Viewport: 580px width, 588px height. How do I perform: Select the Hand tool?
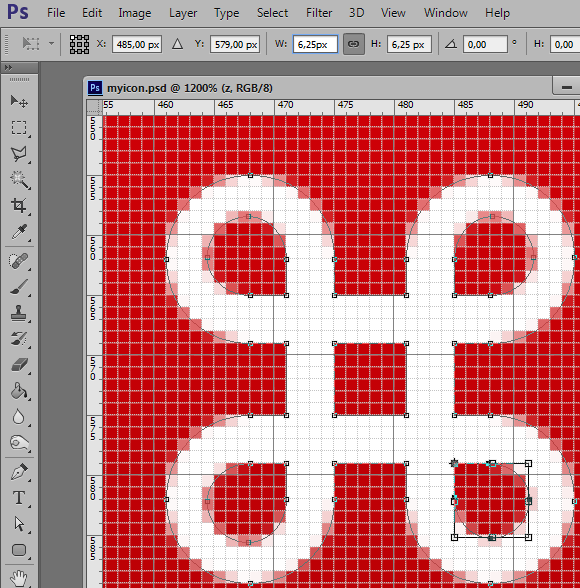point(19,578)
